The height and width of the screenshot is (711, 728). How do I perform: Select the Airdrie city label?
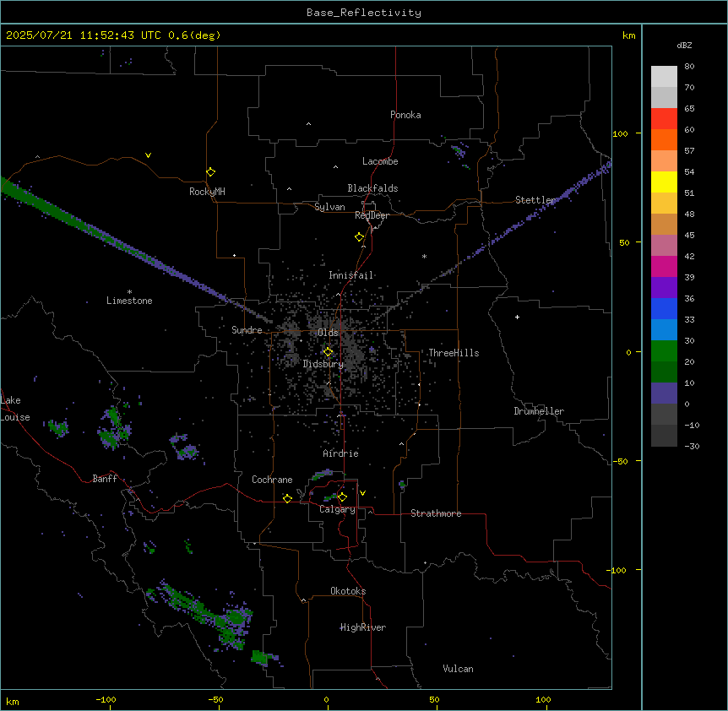[x=341, y=453]
